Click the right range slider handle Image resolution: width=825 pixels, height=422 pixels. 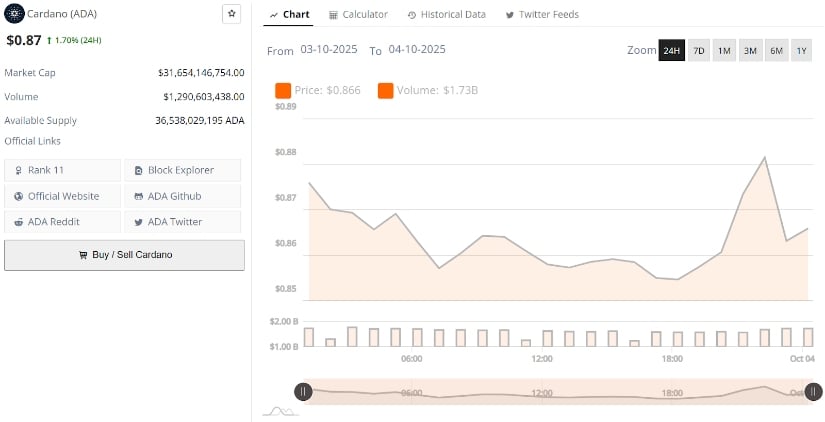(814, 392)
